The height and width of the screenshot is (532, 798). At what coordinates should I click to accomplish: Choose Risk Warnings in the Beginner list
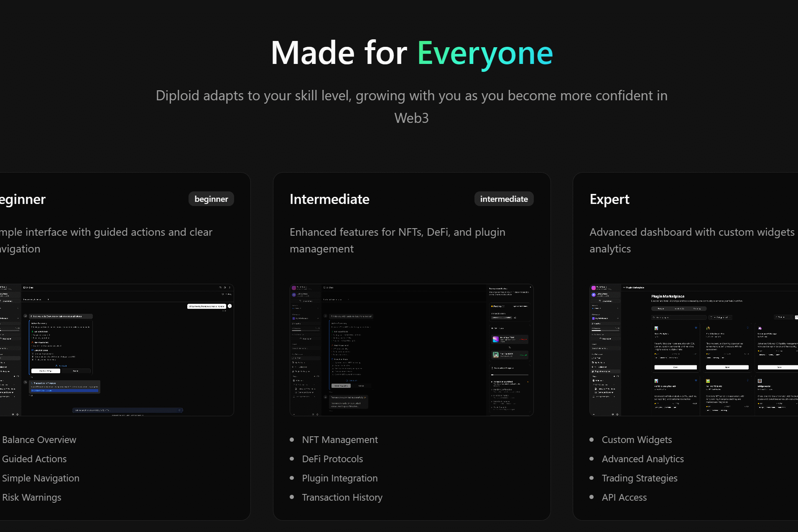coord(32,497)
